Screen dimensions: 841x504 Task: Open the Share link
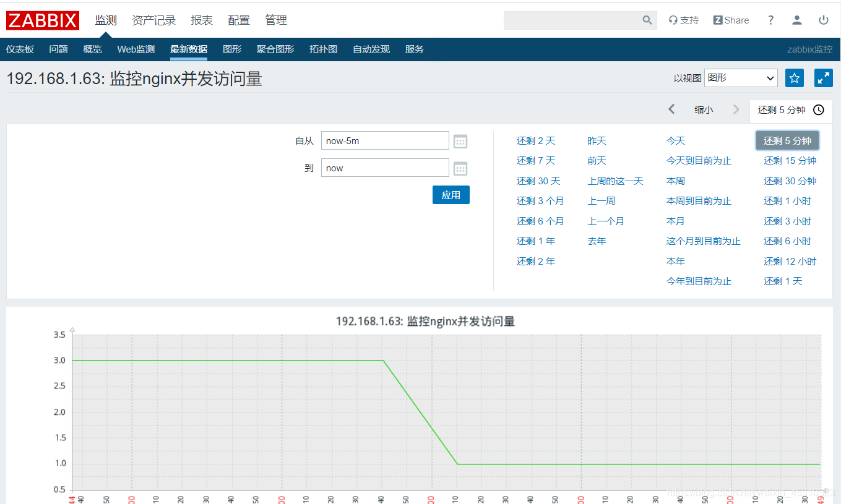pyautogui.click(x=731, y=20)
